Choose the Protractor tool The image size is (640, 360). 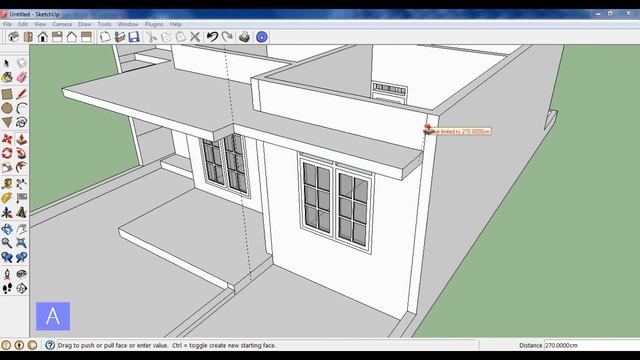pos(7,198)
